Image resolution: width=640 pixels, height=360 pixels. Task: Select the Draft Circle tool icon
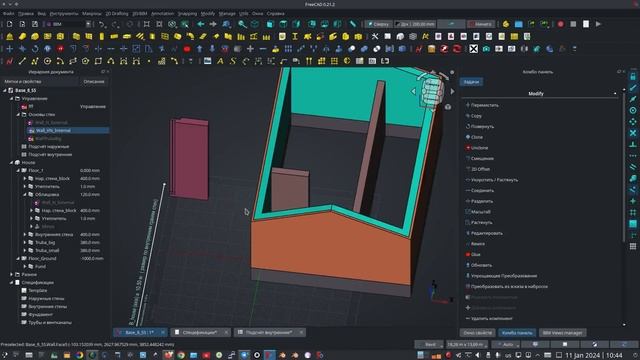point(47,61)
